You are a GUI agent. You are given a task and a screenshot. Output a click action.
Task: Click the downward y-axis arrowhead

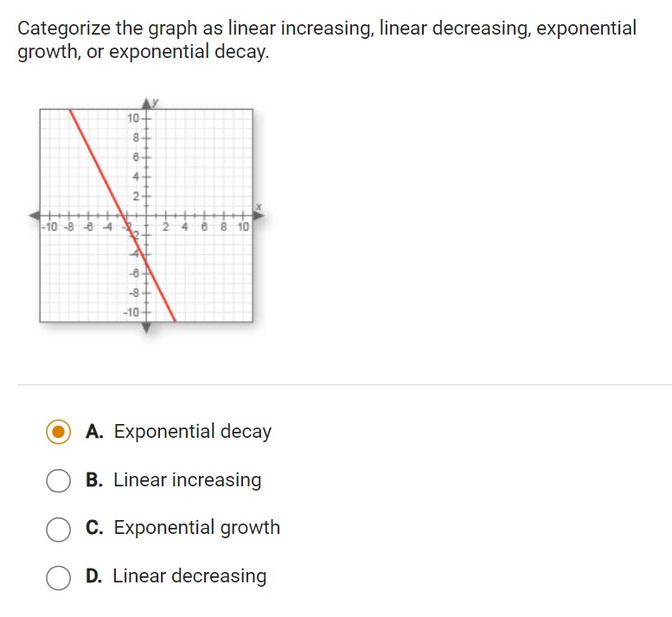(146, 328)
